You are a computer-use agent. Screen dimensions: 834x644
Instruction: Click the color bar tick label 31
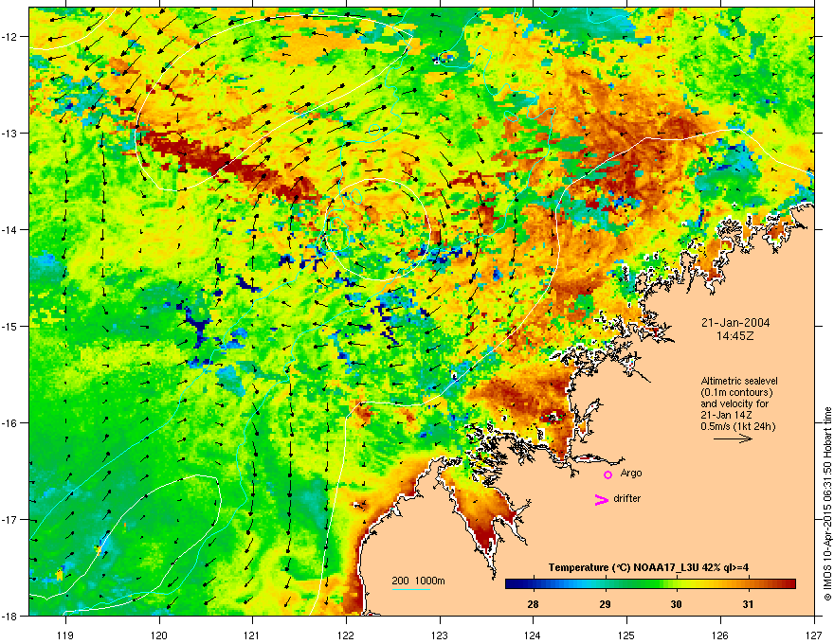click(748, 604)
